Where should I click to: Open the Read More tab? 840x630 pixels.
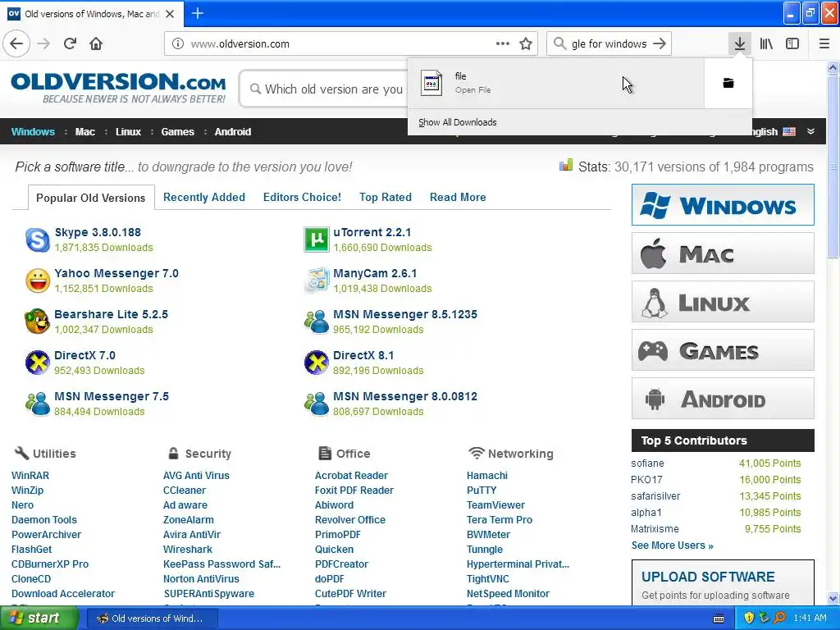[458, 197]
